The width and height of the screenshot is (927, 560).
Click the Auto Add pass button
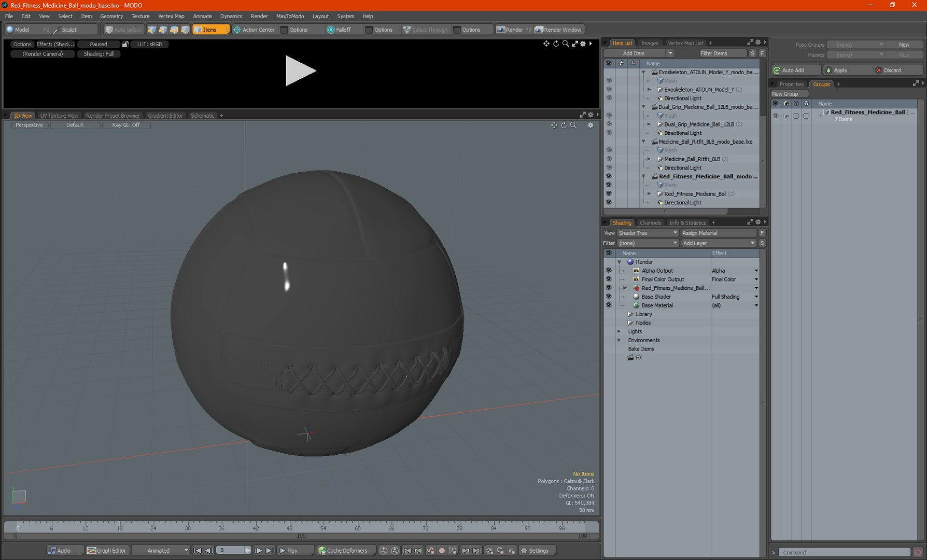[796, 70]
